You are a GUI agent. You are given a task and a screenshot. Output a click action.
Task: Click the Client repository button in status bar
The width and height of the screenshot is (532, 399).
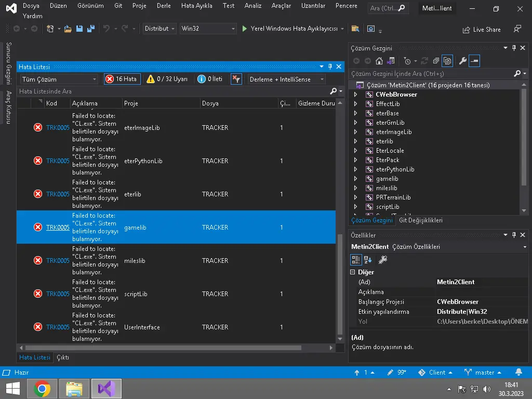click(x=435, y=372)
